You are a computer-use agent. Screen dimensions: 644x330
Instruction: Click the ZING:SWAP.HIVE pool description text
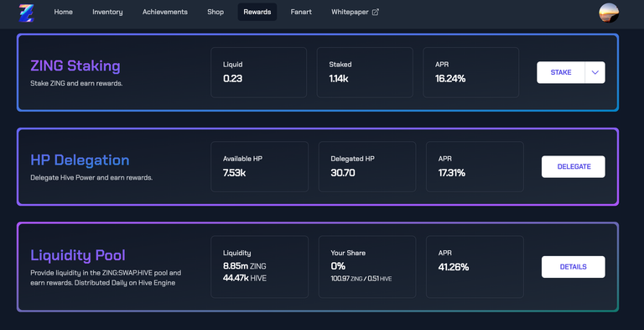coord(106,278)
